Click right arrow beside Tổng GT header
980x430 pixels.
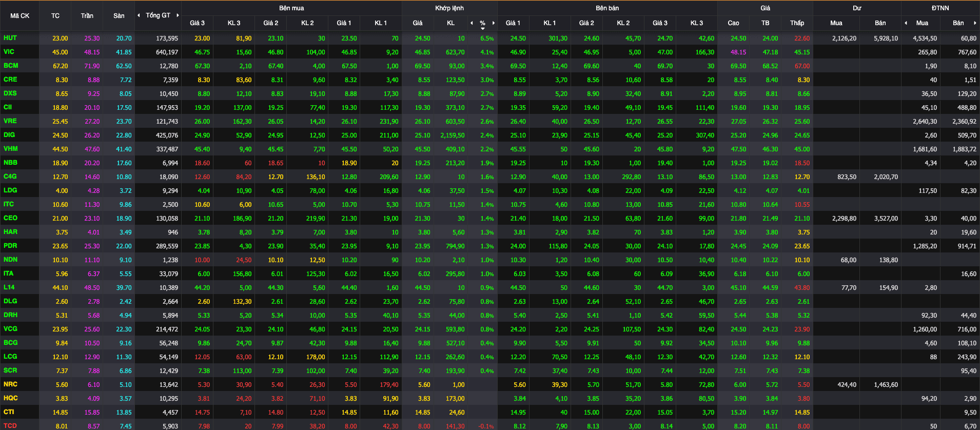[x=178, y=15]
